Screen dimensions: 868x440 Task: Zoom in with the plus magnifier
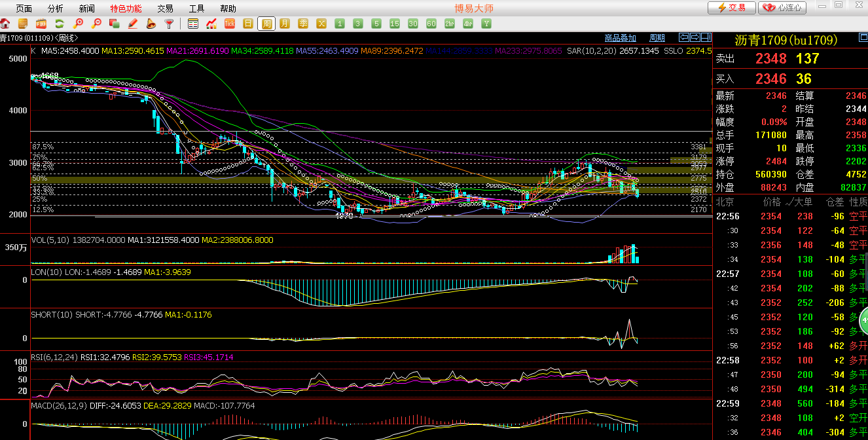(x=78, y=24)
